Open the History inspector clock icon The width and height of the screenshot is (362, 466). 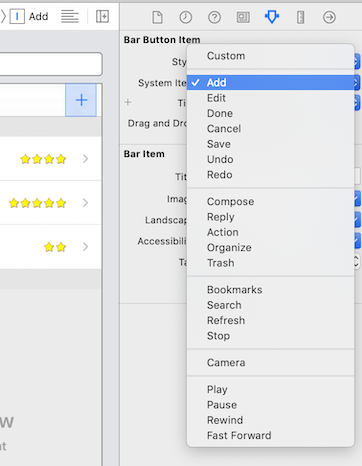click(186, 17)
